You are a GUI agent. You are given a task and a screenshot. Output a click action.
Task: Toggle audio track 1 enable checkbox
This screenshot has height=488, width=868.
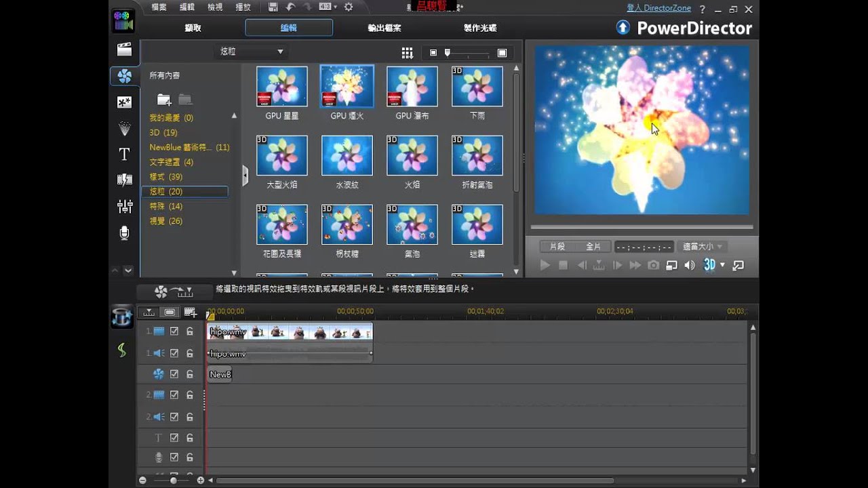pyautogui.click(x=174, y=353)
